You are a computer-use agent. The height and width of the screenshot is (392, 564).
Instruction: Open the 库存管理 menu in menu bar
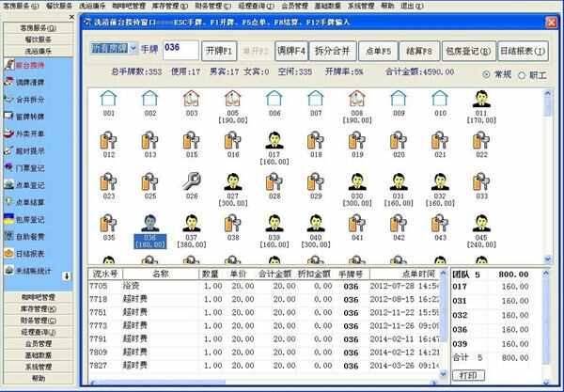tap(170, 6)
